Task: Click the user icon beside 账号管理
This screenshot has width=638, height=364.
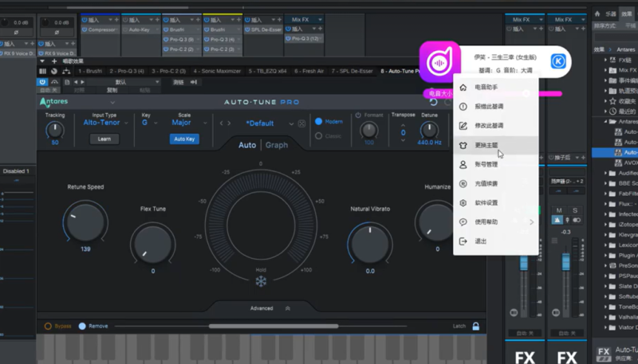Action: pos(463,164)
